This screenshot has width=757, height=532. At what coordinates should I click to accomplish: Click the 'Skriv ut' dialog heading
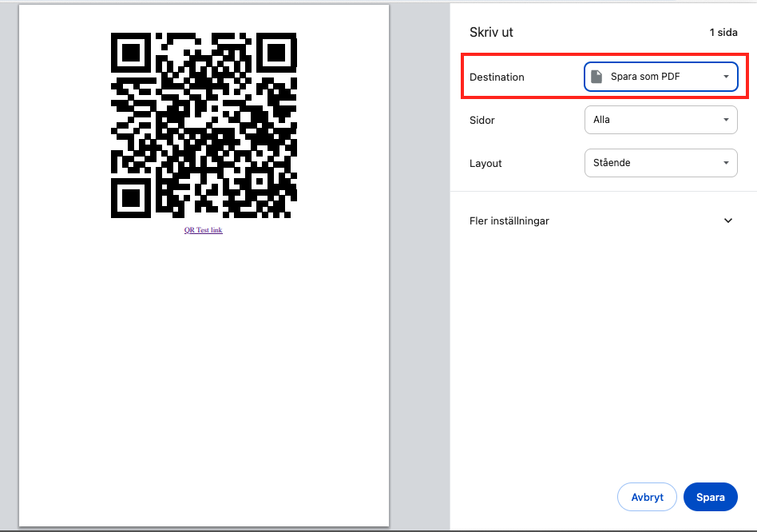491,33
